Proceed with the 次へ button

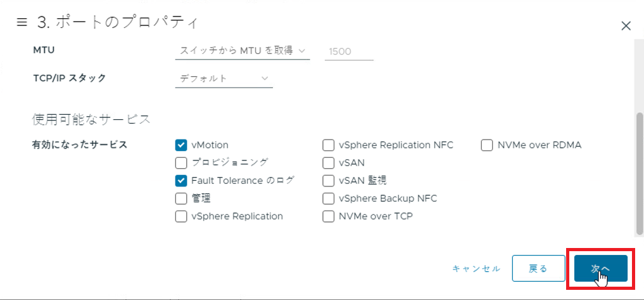click(600, 269)
